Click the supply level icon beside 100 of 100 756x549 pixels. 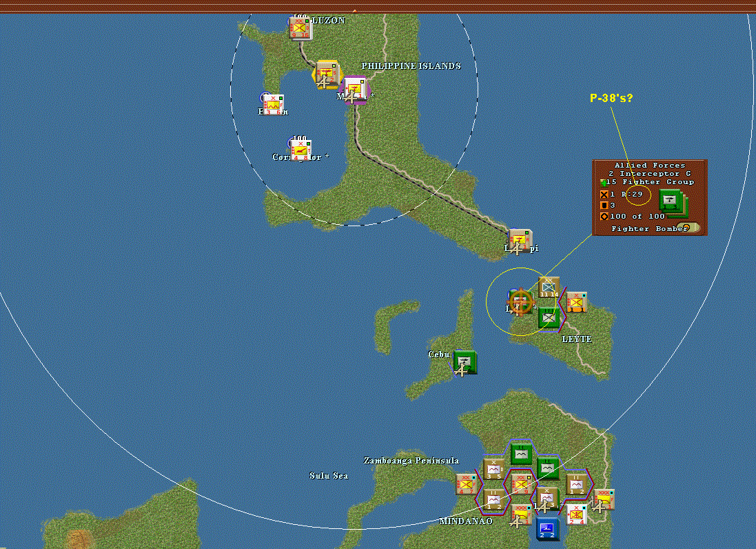tap(604, 217)
